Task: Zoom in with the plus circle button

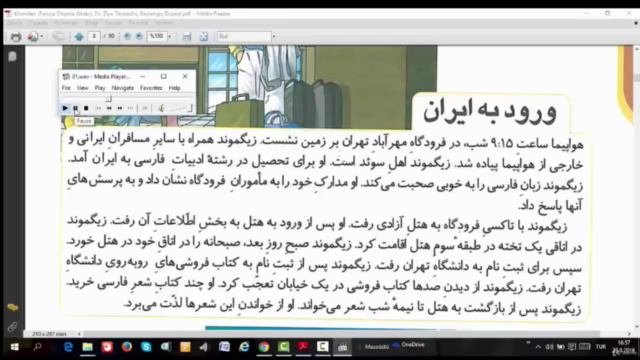Action: click(139, 36)
